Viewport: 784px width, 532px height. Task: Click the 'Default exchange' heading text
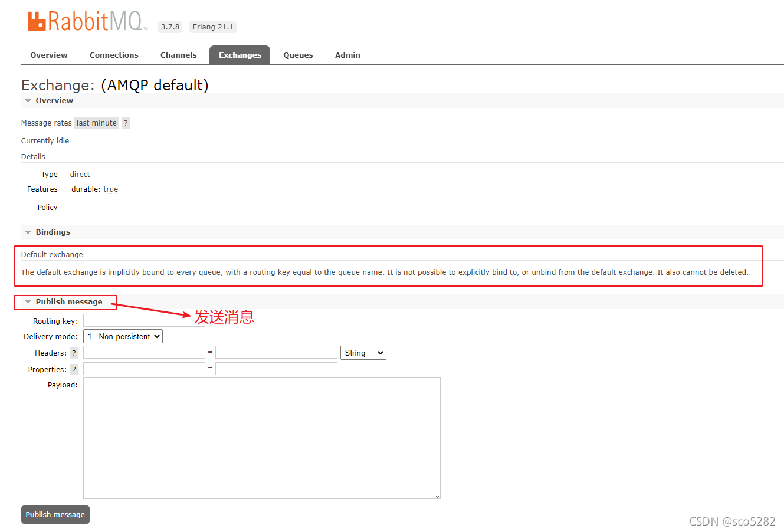pos(52,254)
